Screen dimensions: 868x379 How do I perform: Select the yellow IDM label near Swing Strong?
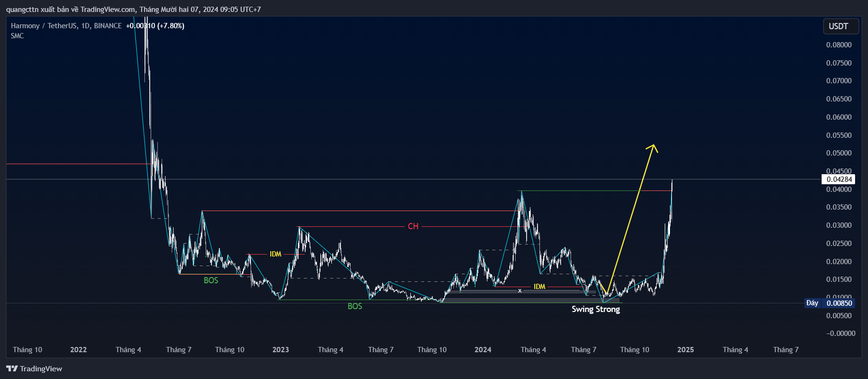(x=539, y=287)
